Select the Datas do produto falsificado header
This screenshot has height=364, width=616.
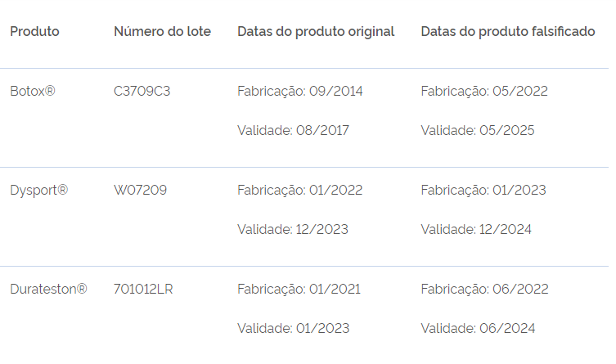point(508,31)
